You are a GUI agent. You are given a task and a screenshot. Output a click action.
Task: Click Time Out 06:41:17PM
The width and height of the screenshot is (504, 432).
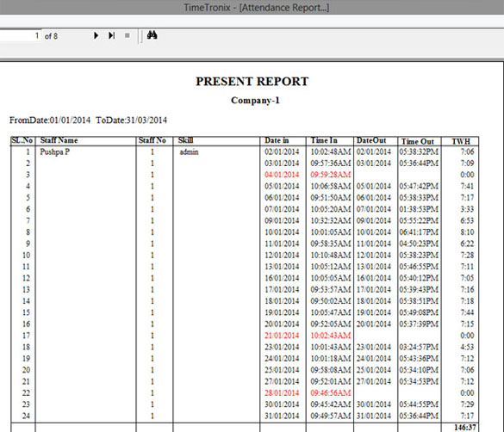coord(419,232)
